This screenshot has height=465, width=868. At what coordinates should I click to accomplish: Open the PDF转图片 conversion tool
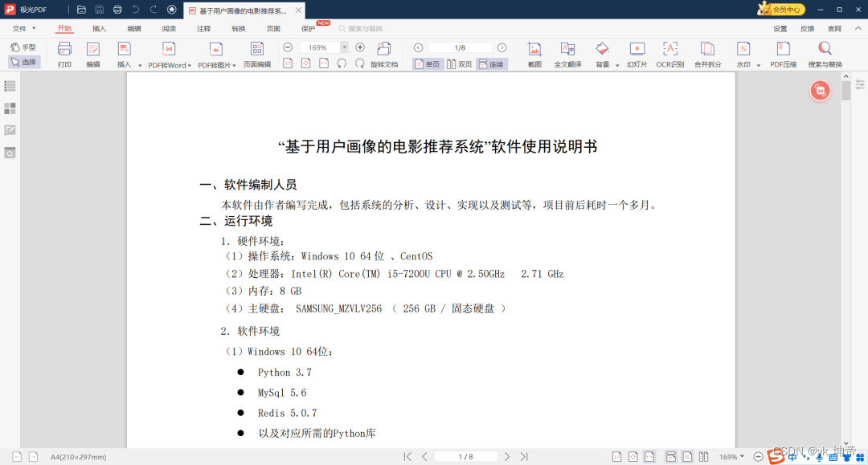click(216, 55)
